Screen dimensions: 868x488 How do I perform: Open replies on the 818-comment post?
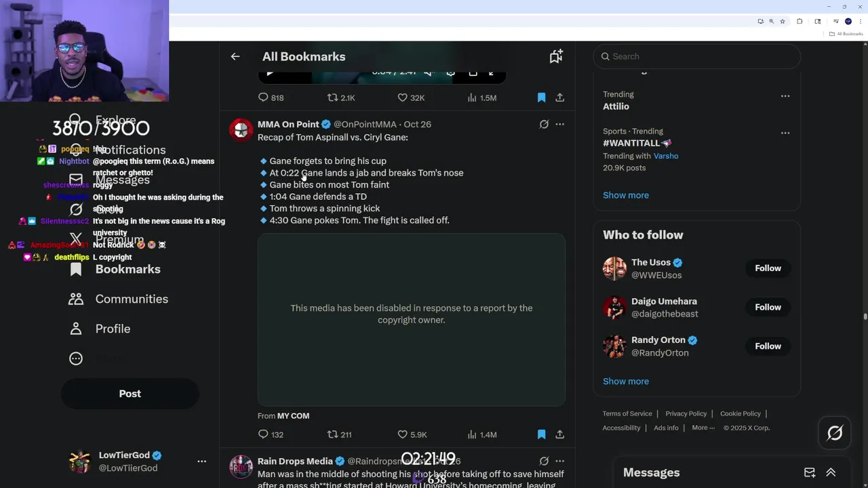[x=271, y=98]
